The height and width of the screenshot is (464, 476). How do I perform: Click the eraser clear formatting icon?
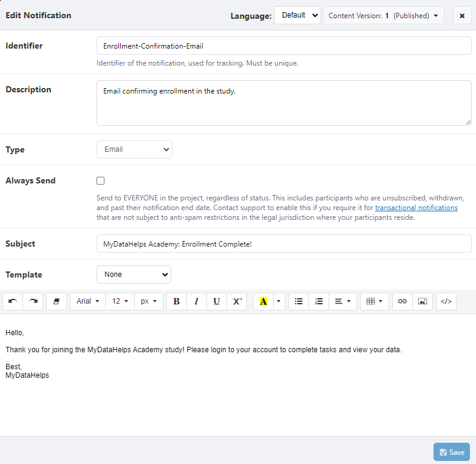(56, 301)
